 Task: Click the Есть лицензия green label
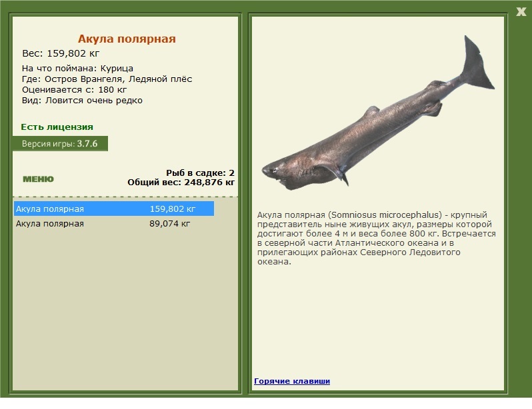point(57,127)
